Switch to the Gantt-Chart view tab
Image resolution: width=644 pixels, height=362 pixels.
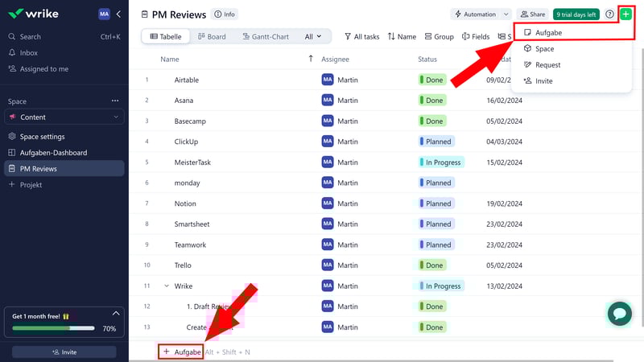[266, 36]
